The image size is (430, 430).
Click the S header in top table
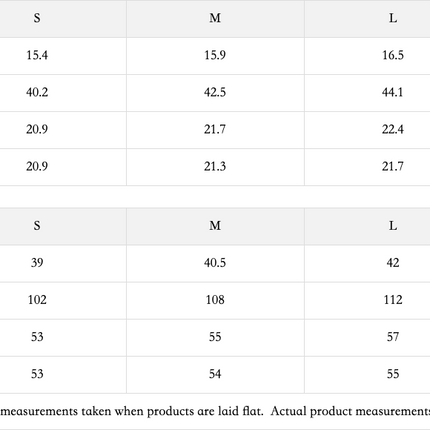click(x=37, y=18)
